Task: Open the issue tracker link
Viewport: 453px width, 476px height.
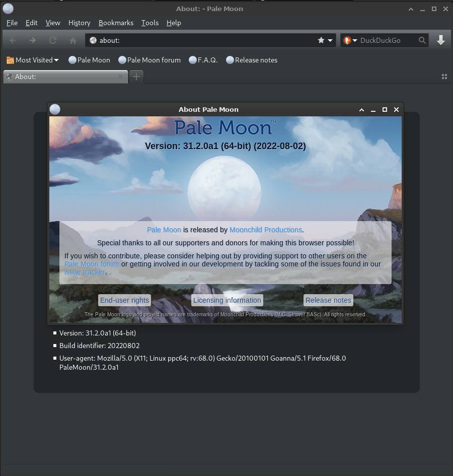Action: point(85,272)
